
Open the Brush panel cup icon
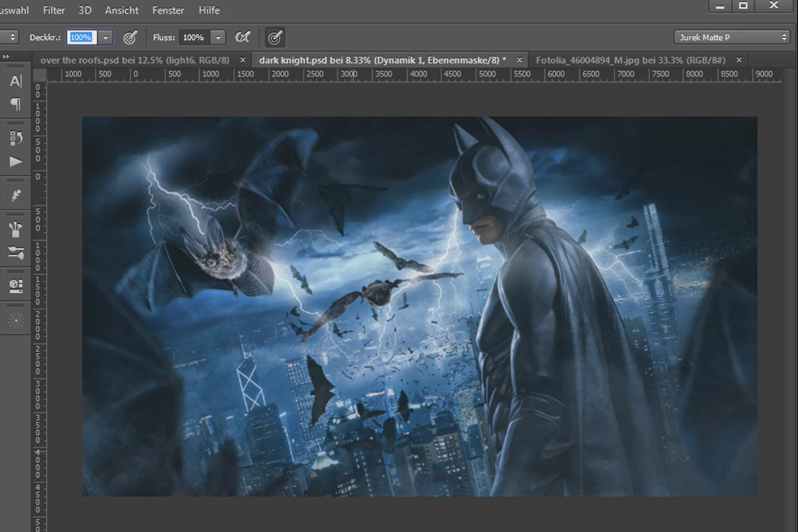tap(15, 230)
